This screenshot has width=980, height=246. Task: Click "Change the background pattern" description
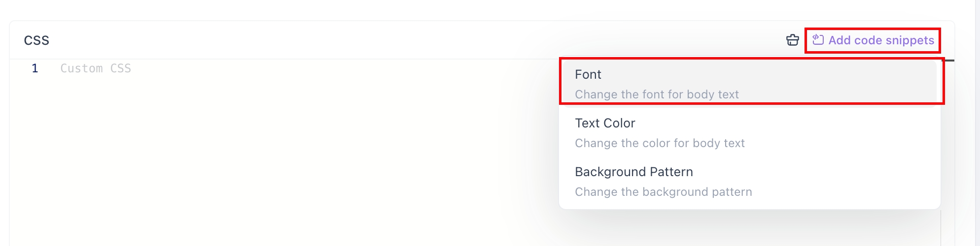(663, 192)
